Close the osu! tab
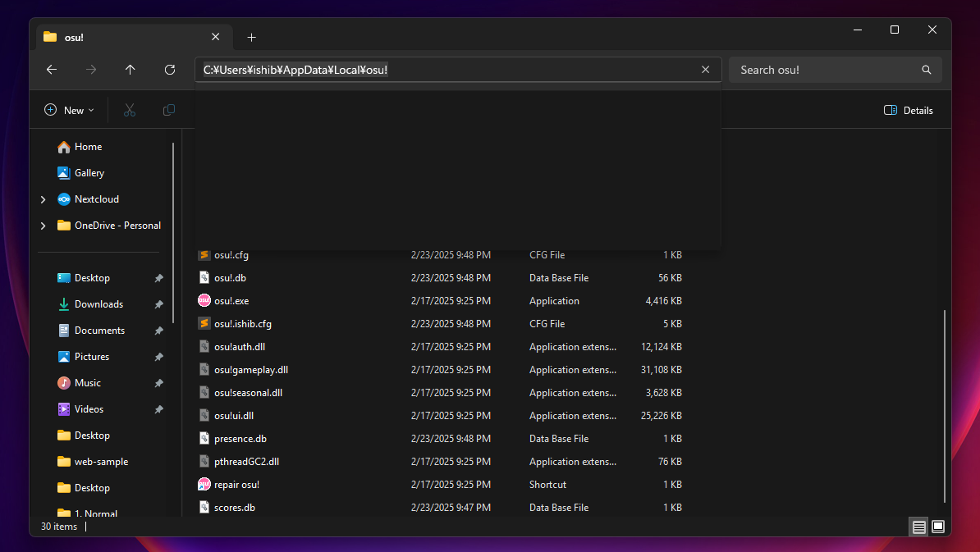Image resolution: width=980 pixels, height=552 pixels. click(216, 38)
